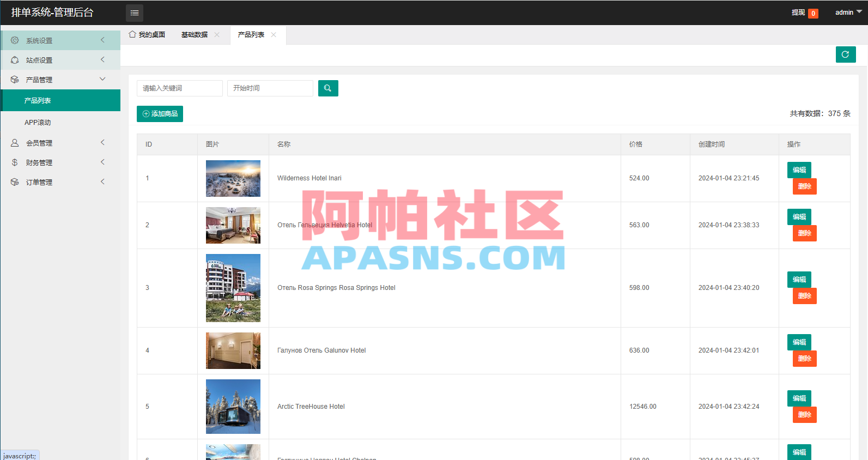Switch to the 我的桌面 tab
868x460 pixels.
click(147, 35)
